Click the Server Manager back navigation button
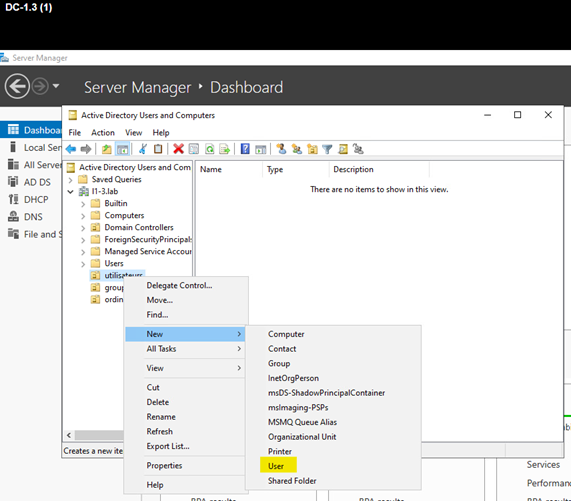571x501 pixels. [x=17, y=86]
